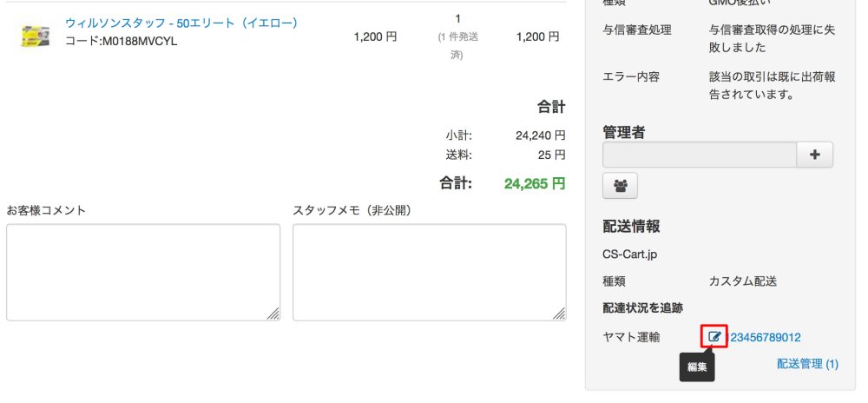Viewport: 868px width, 403px height.
Task: Open the ウィルソンスタッフ - 50エリート product link
Action: point(181,23)
